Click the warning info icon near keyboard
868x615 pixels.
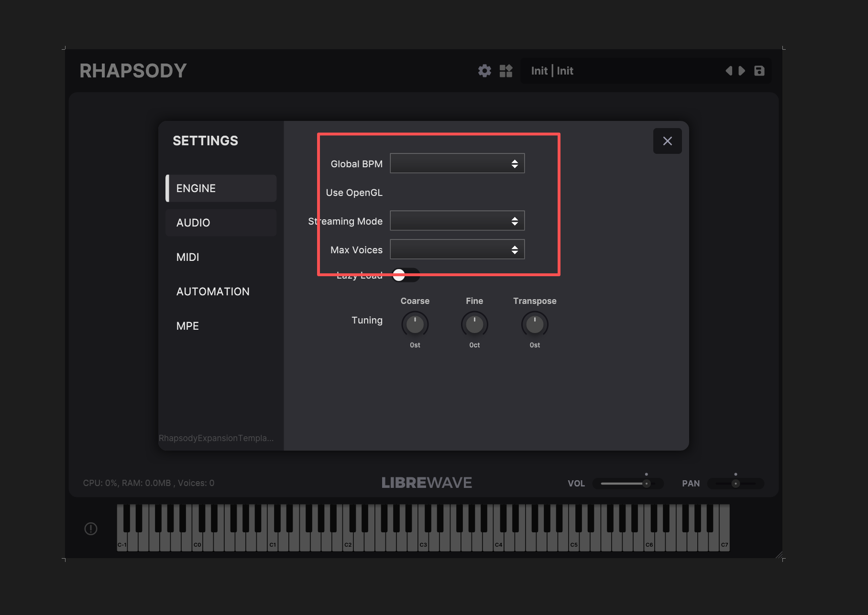[x=91, y=529]
